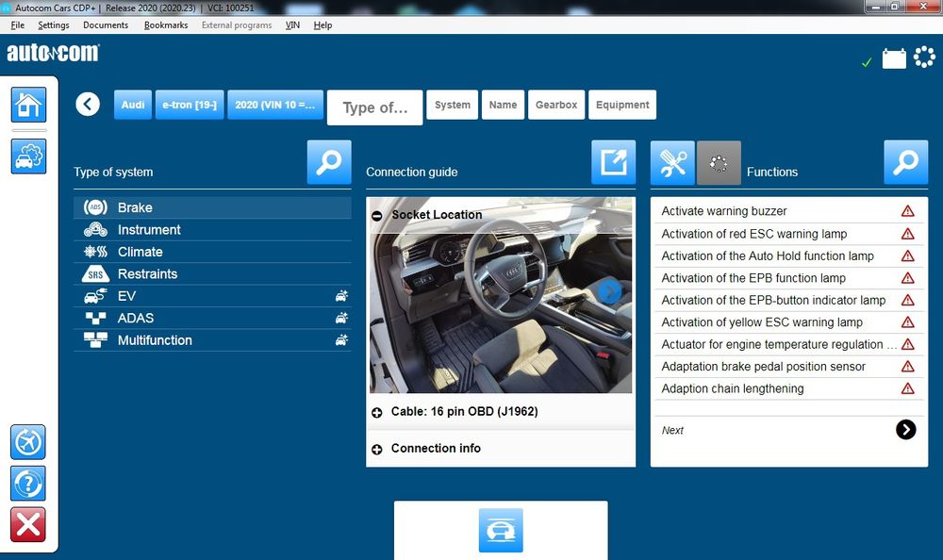Click the SRS restraints icon

coord(95,274)
